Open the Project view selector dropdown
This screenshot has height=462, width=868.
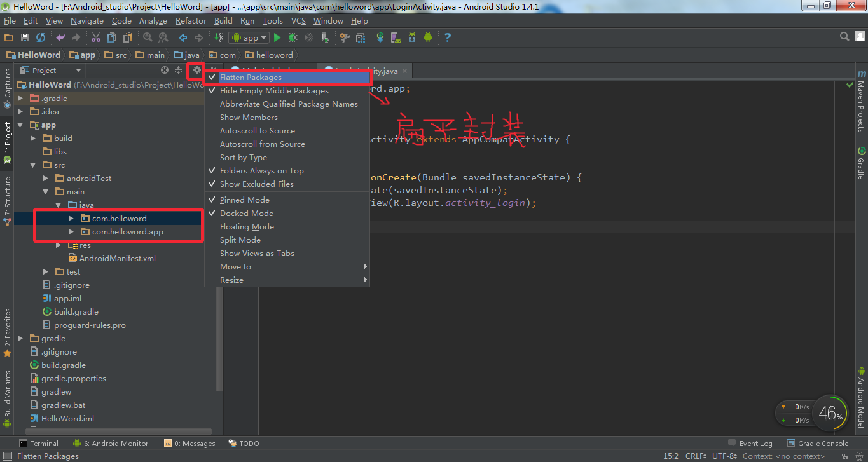coord(51,71)
